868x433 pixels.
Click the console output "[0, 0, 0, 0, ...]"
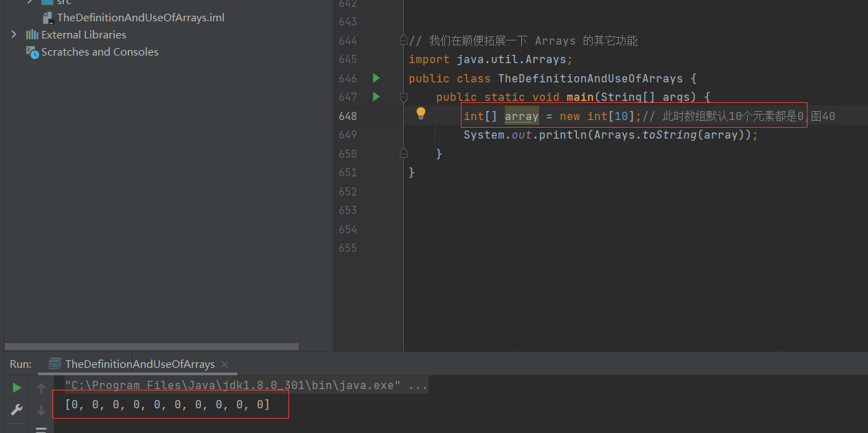pos(168,405)
